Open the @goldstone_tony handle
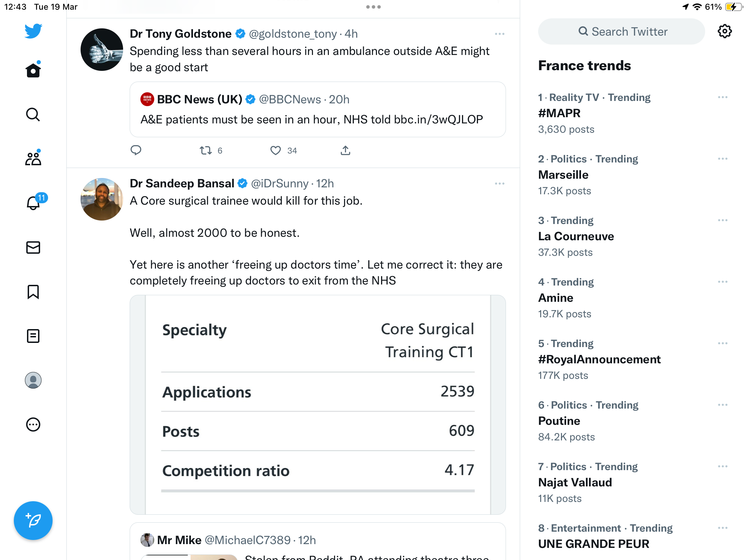 pos(293,34)
